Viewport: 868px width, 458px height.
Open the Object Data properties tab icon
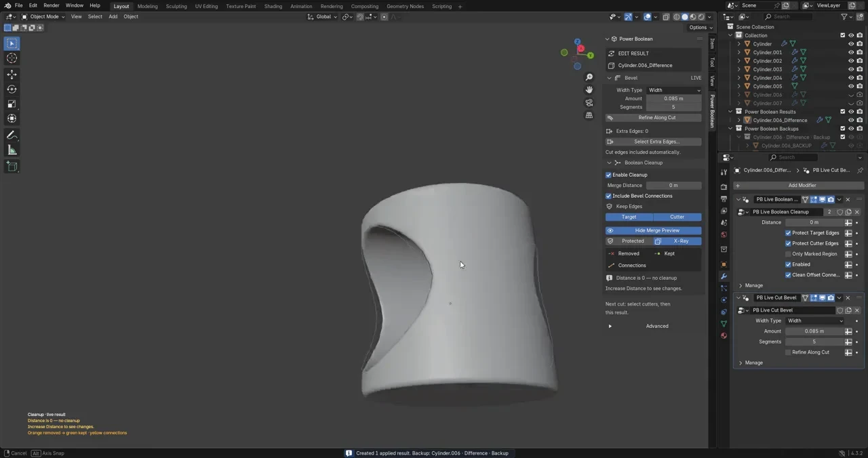click(x=724, y=324)
